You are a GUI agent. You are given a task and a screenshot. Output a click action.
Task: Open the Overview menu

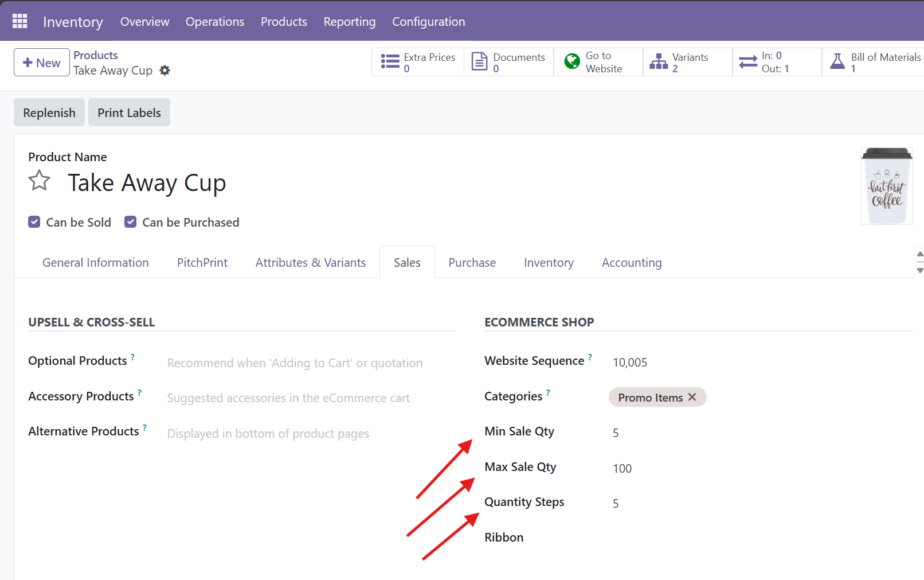[x=144, y=22]
